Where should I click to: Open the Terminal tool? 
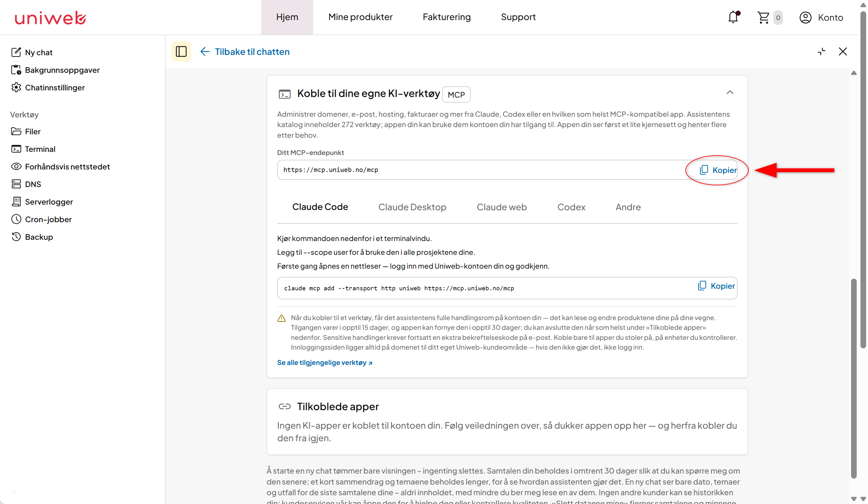(x=33, y=149)
